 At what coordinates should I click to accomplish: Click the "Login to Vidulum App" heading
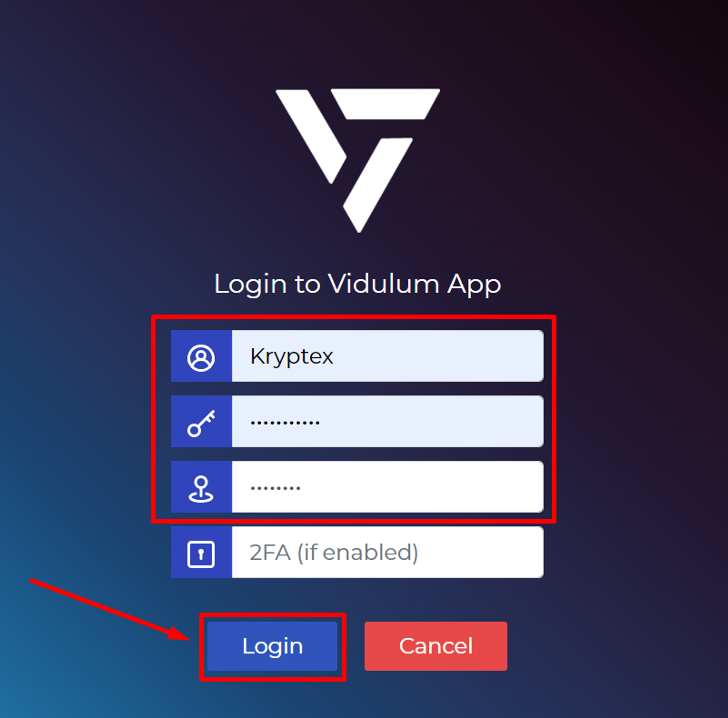point(357,284)
